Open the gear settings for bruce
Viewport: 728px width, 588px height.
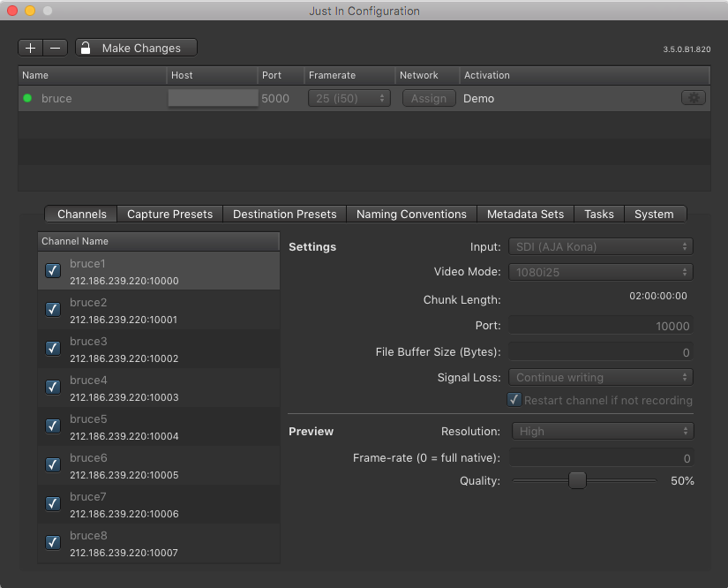point(694,98)
